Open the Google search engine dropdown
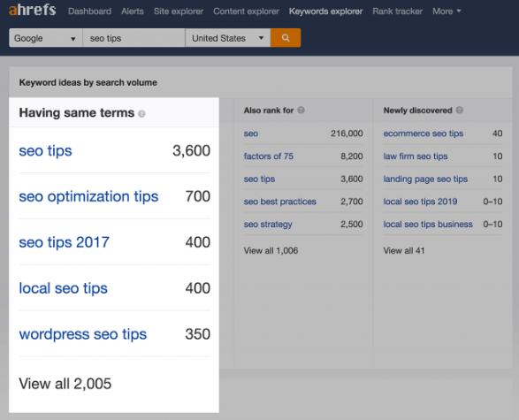519x420 pixels. coord(46,38)
